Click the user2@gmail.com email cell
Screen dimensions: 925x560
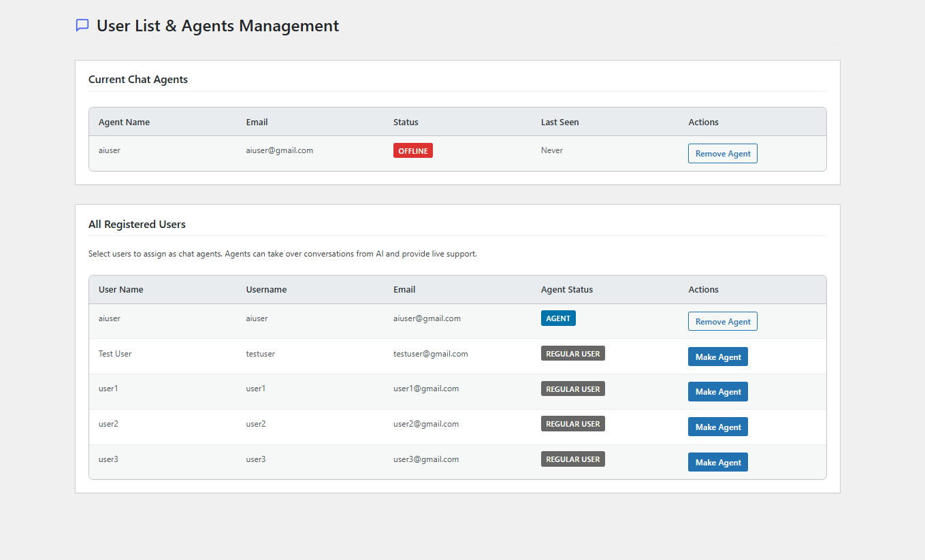point(426,424)
